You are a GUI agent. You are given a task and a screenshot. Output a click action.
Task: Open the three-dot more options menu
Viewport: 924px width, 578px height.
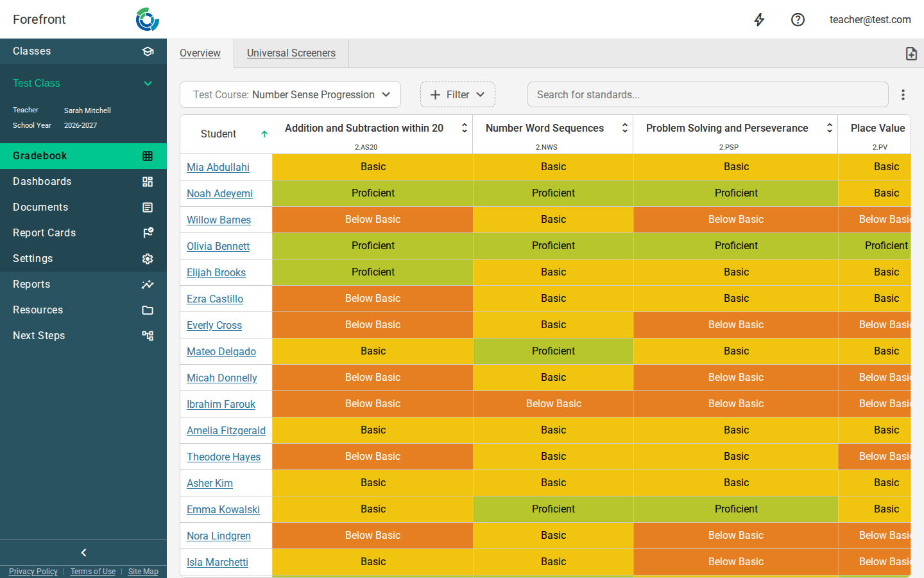(903, 94)
